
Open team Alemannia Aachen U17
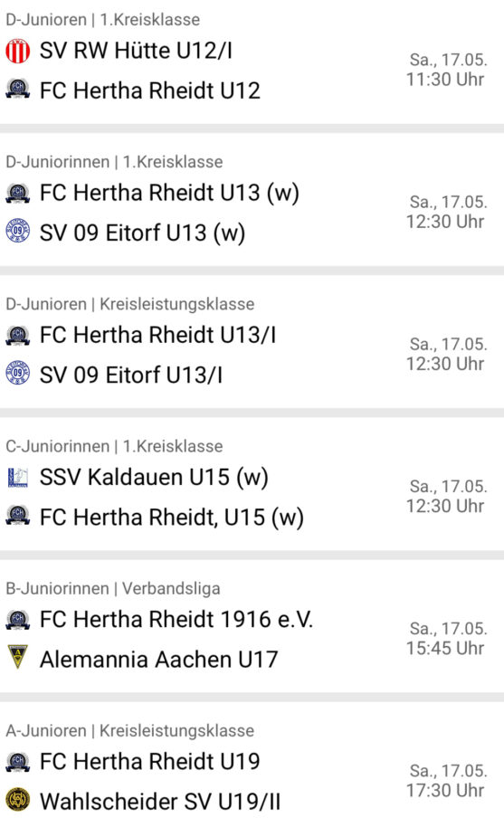point(158,660)
